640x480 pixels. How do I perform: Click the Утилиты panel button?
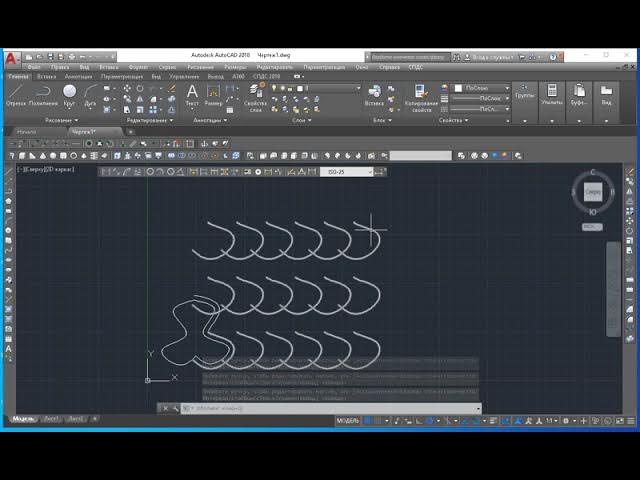552,102
